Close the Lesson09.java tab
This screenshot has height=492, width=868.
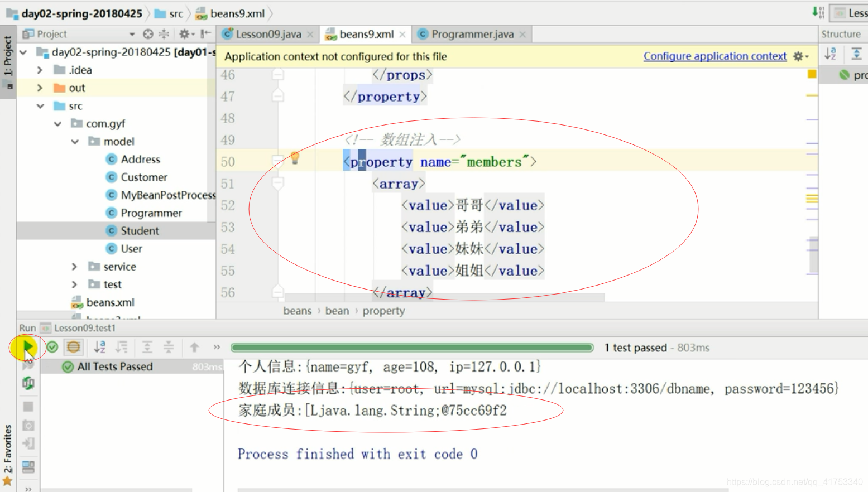coord(310,35)
